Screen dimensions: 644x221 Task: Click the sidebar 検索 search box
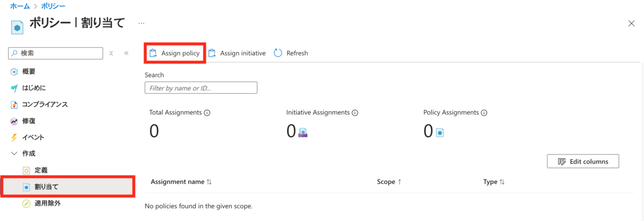(x=56, y=53)
